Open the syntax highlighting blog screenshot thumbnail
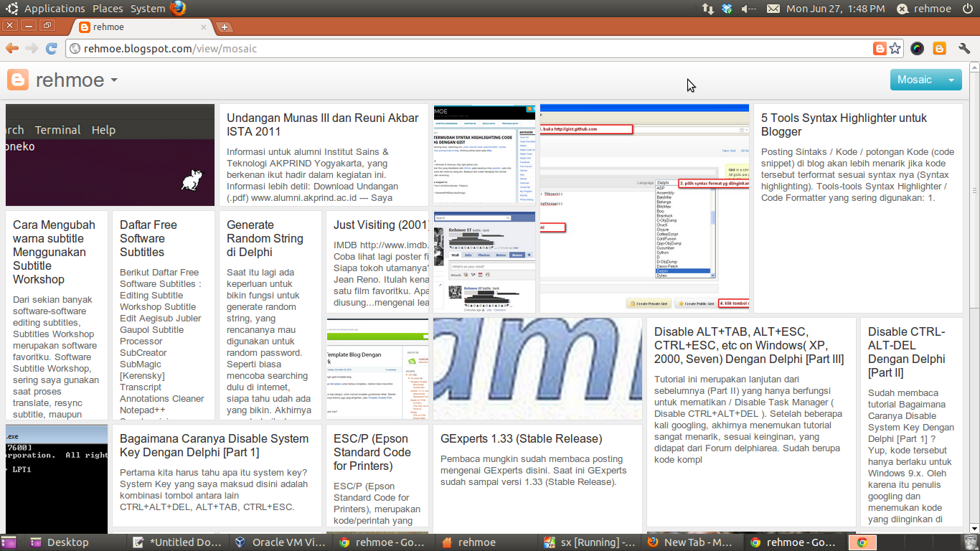The height and width of the screenshot is (551, 980). 484,155
